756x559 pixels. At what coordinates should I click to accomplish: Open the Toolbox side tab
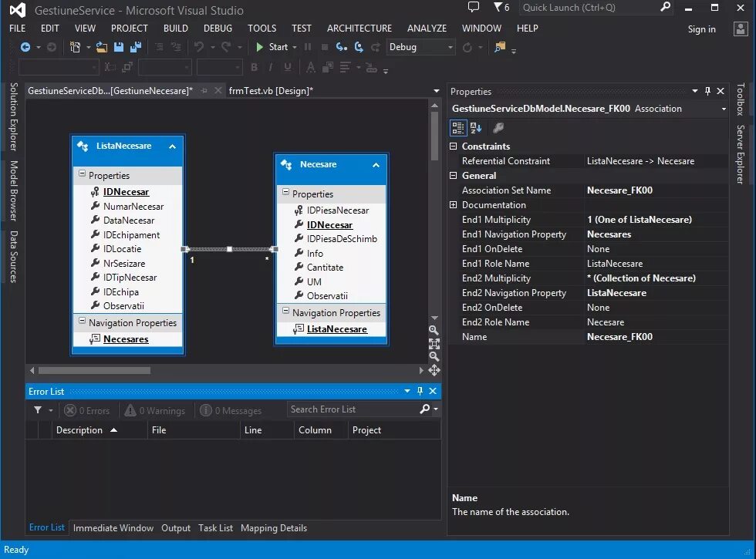click(741, 99)
